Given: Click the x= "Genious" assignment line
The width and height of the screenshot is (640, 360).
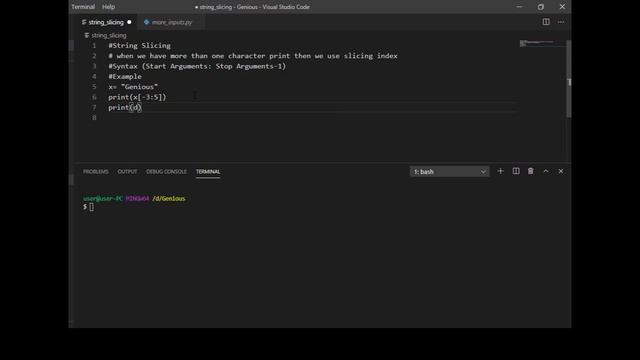Looking at the screenshot, I should coord(133,87).
